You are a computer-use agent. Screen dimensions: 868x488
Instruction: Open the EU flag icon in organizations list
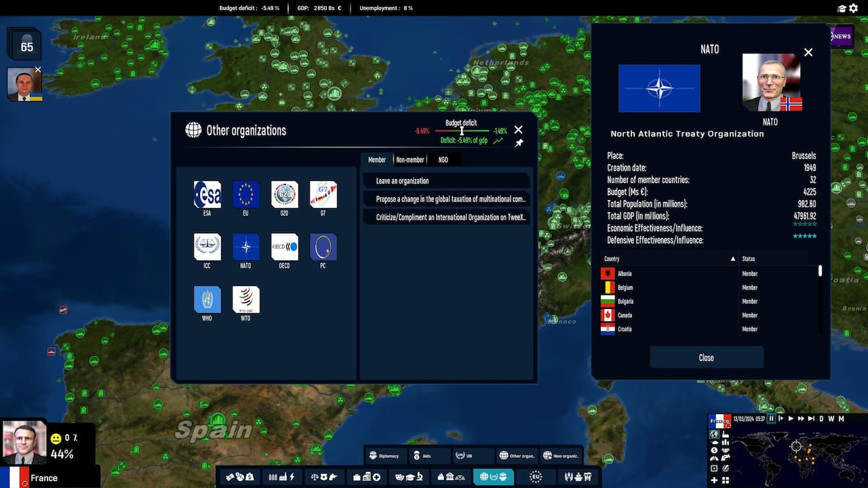click(245, 195)
